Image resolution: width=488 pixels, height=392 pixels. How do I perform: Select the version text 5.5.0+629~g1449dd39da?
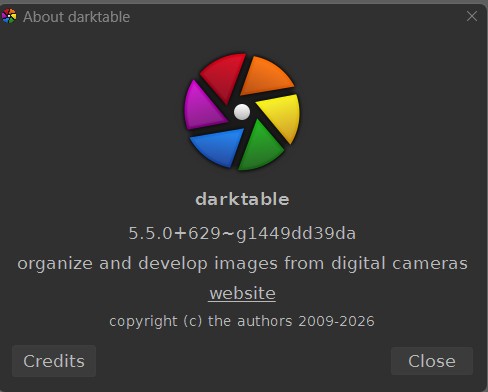coord(242,233)
